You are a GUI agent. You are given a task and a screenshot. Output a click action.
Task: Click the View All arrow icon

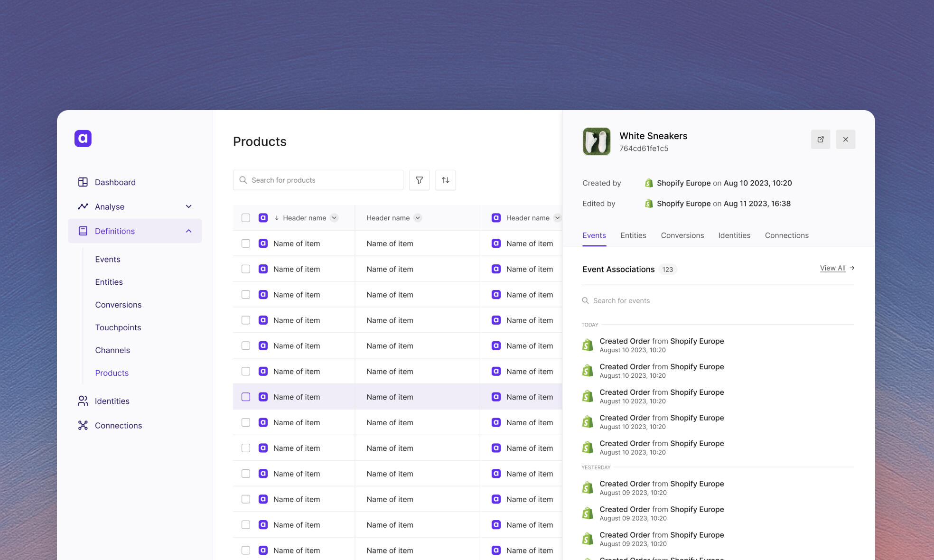852,268
